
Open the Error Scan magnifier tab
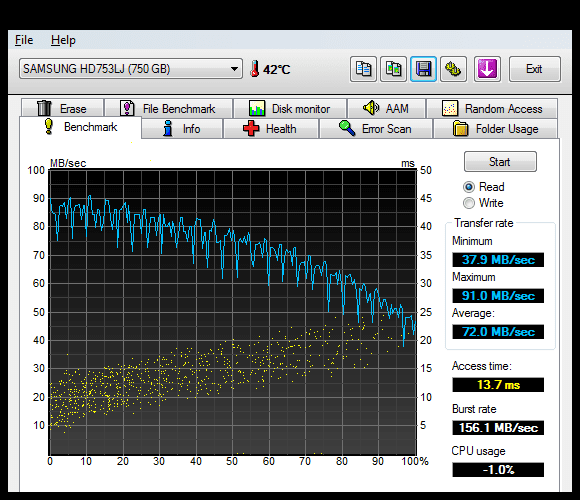[x=376, y=129]
